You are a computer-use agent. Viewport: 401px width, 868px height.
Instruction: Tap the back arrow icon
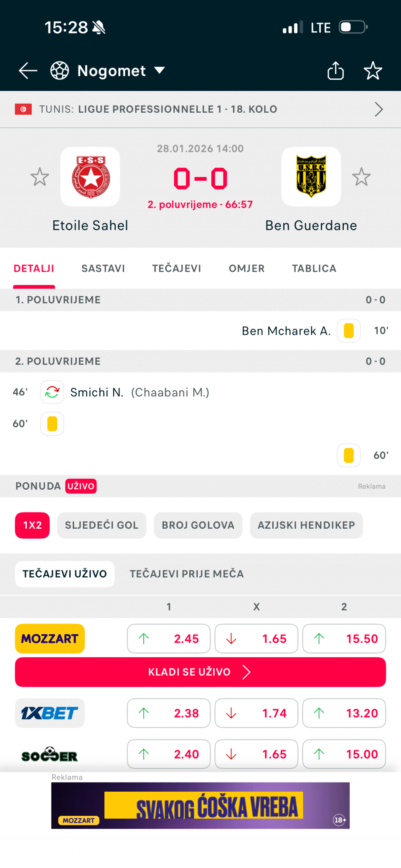28,71
